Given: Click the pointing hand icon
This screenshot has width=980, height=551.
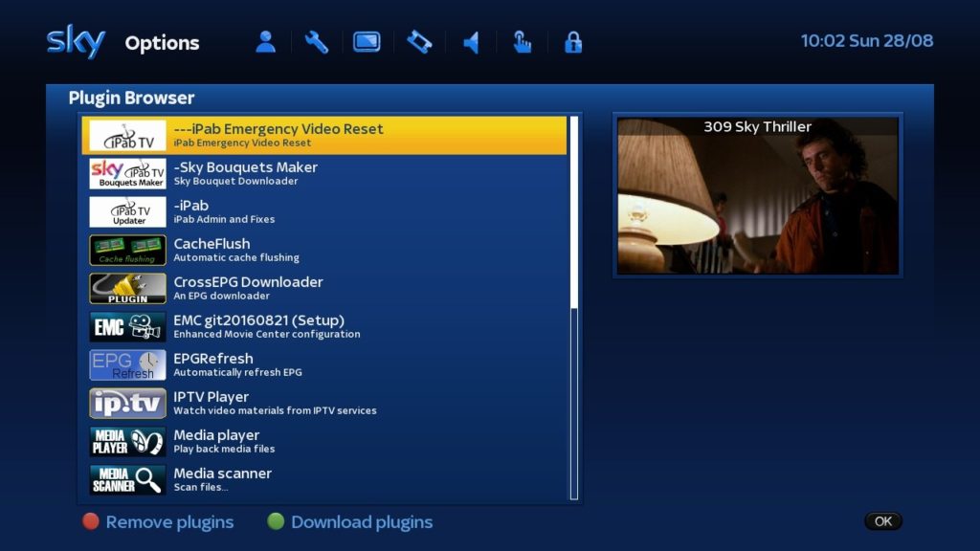Looking at the screenshot, I should 522,42.
